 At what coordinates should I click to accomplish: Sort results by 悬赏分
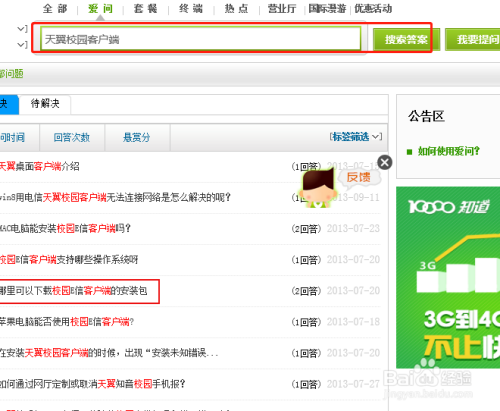137,137
